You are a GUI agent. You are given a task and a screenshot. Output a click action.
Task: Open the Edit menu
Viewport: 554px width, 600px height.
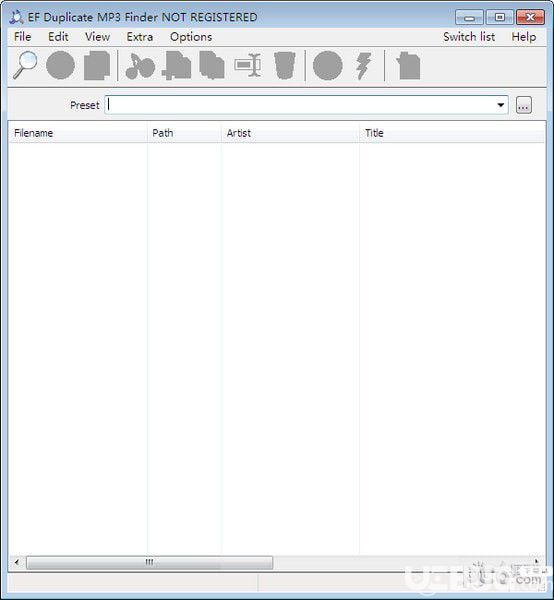(x=58, y=37)
